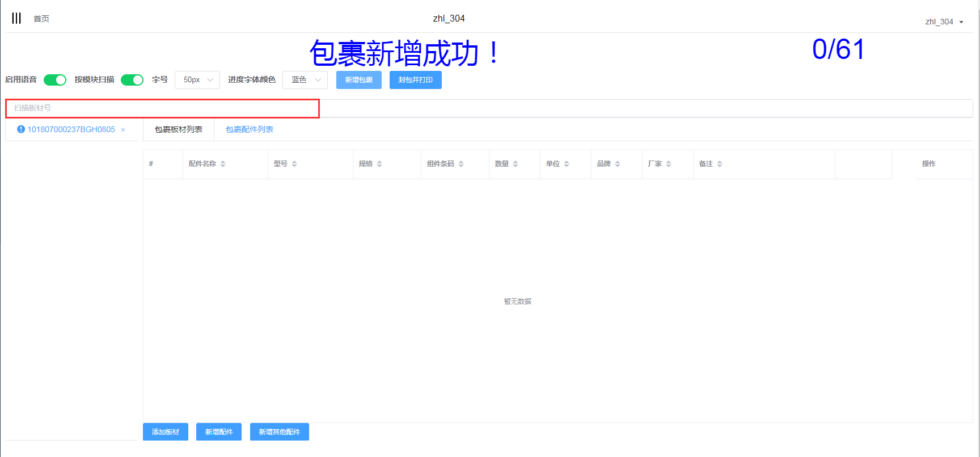Switch to 包裹配件列表 tab
This screenshot has height=457, width=980.
pos(250,129)
